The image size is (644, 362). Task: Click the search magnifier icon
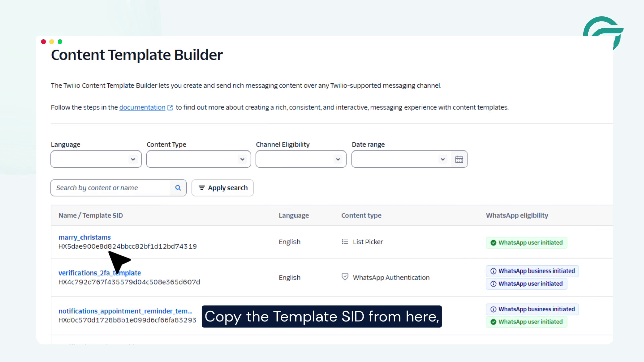[x=178, y=188]
